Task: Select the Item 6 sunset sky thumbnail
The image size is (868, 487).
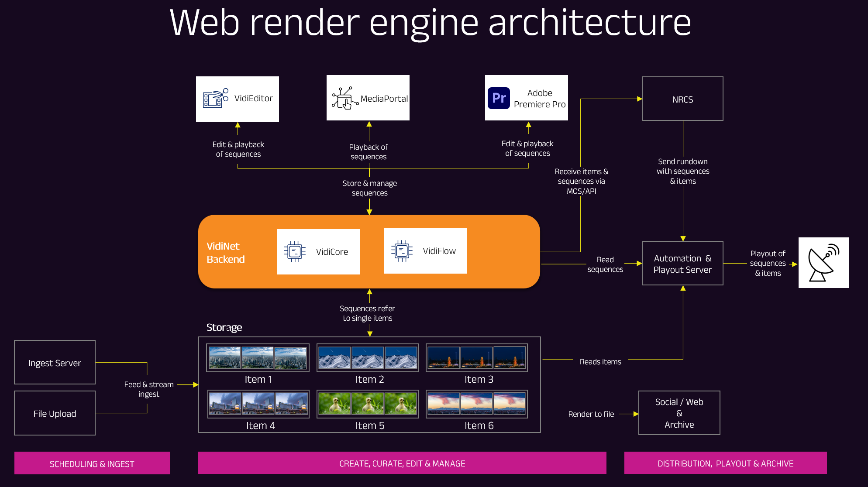Action: tap(476, 404)
